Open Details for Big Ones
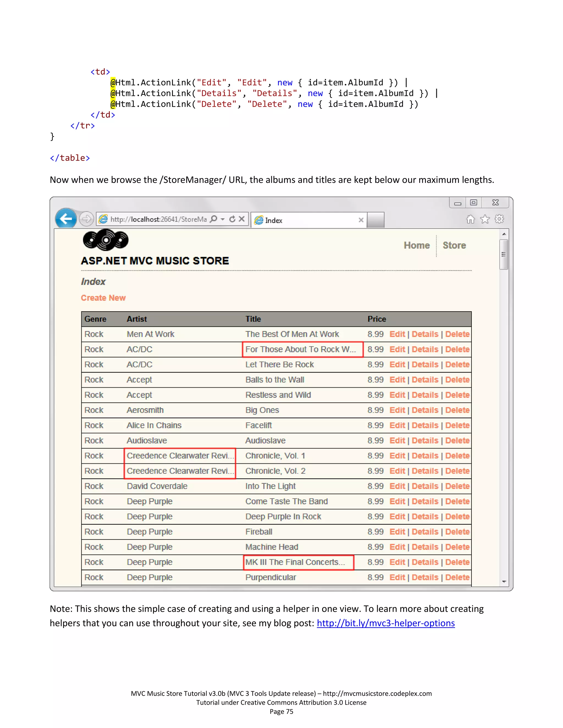The image size is (563, 728). tap(425, 410)
